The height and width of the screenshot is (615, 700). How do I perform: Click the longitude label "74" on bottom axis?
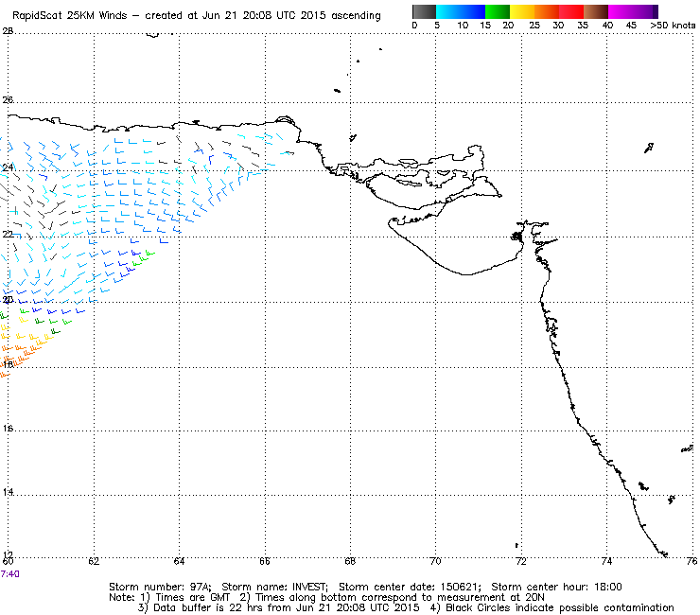click(x=606, y=561)
